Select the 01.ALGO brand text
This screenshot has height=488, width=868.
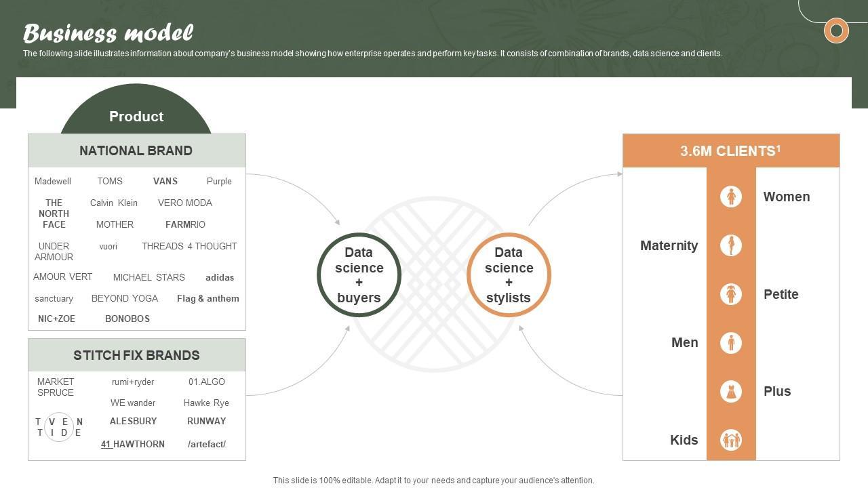pyautogui.click(x=207, y=382)
